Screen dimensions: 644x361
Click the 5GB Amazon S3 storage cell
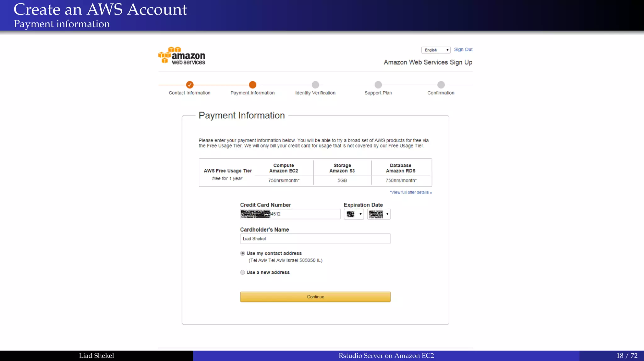[342, 181]
